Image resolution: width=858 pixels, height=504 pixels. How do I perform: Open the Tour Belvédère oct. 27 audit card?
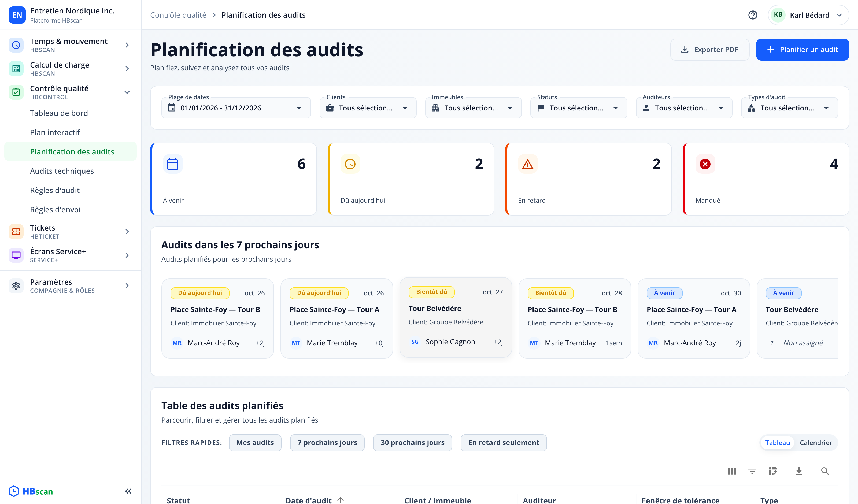(x=455, y=317)
